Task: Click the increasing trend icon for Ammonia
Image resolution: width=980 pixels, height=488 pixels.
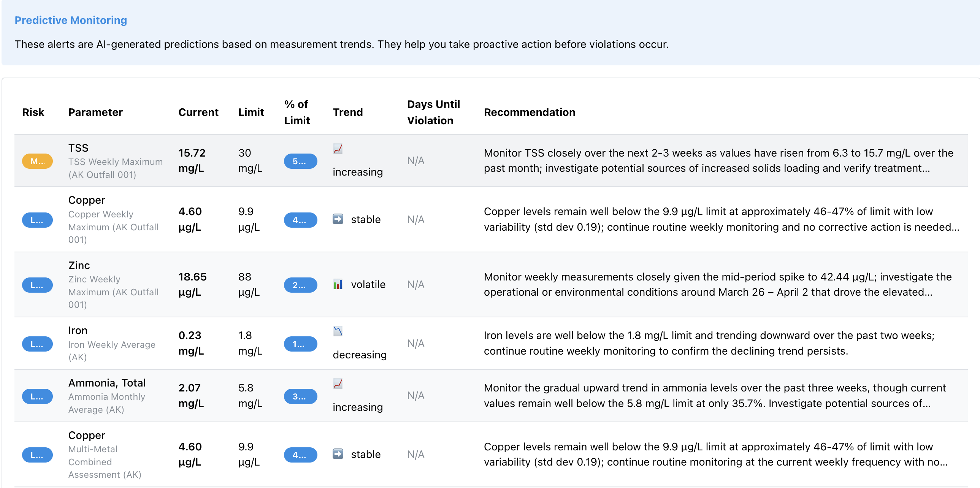Action: point(338,384)
